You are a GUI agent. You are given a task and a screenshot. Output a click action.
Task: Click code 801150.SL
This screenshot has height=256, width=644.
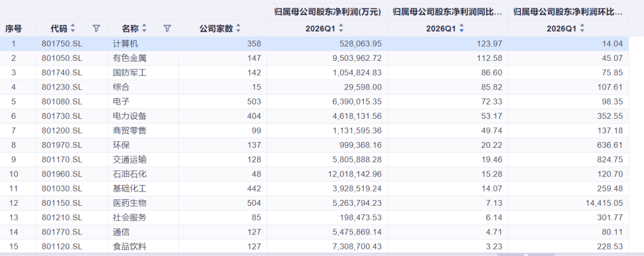tap(62, 203)
